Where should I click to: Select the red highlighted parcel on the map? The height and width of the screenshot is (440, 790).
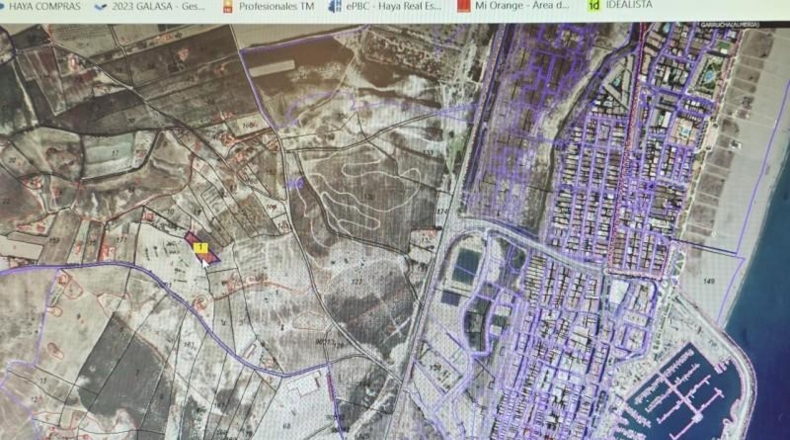coord(203,248)
